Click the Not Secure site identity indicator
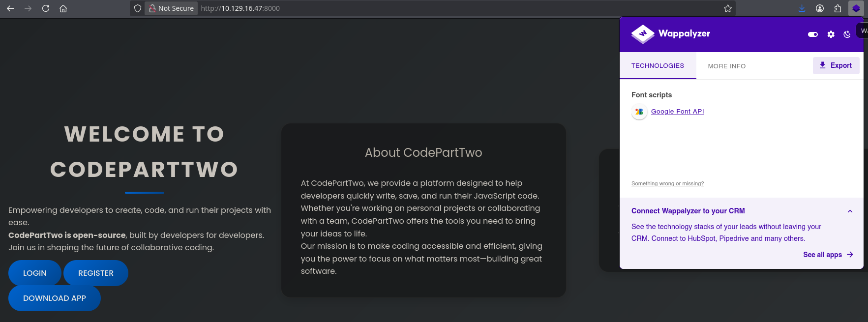This screenshot has width=868, height=322. coord(171,8)
